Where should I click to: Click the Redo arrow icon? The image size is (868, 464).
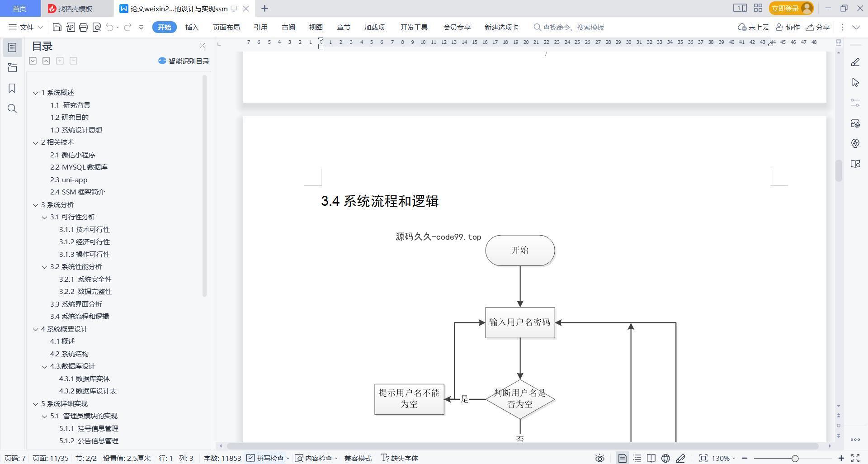click(128, 27)
